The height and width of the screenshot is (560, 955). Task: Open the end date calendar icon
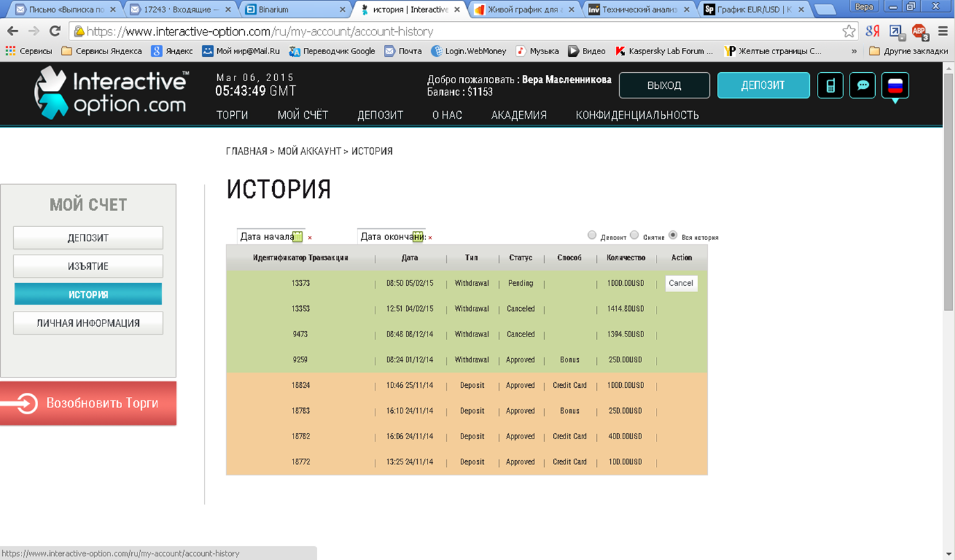pos(418,237)
